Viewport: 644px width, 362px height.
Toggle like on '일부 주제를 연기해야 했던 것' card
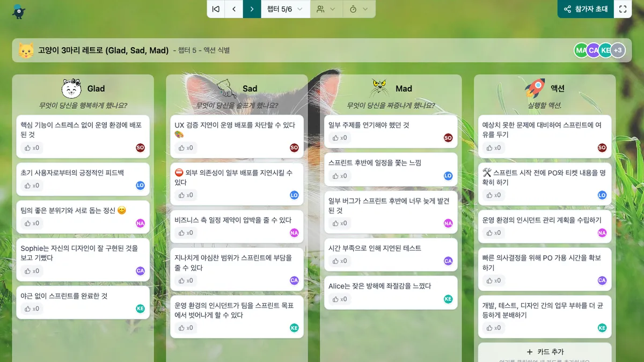[339, 138]
